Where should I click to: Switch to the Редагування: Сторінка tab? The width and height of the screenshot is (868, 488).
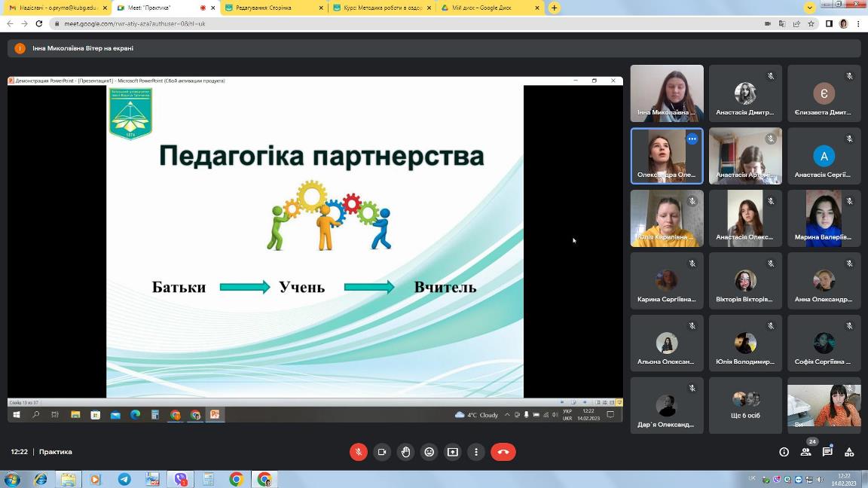[271, 8]
